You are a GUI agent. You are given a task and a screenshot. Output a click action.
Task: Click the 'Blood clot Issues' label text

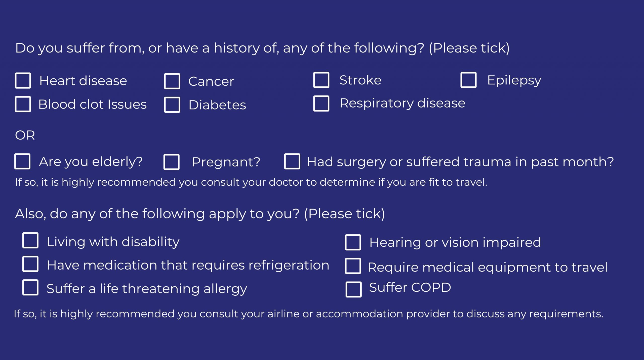[92, 104]
